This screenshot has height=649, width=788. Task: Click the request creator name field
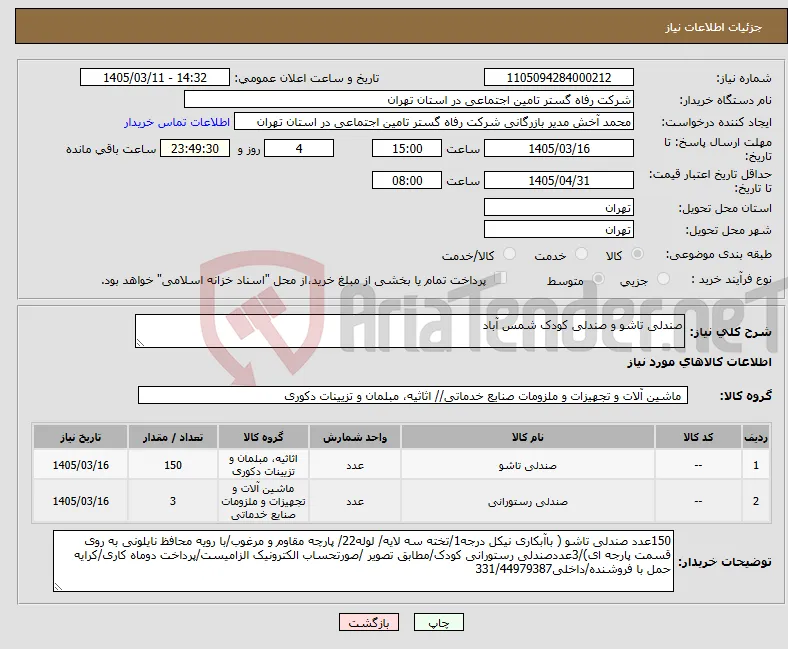click(x=434, y=122)
